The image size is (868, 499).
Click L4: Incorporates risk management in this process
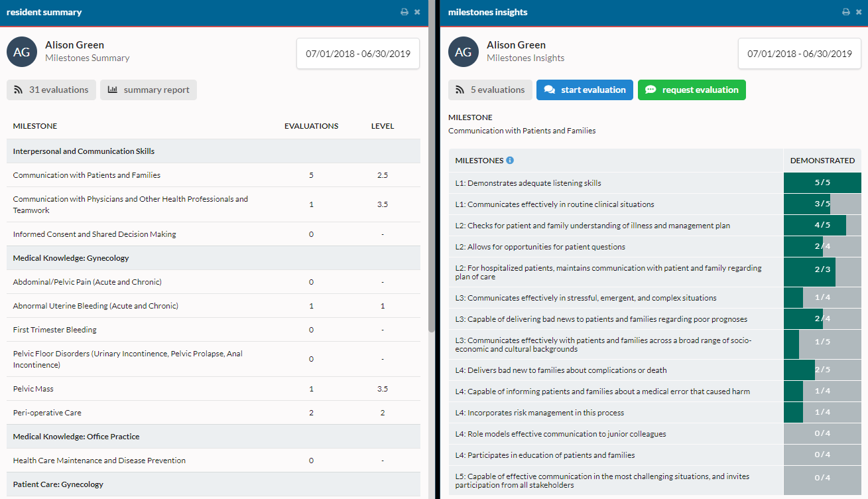coord(539,413)
